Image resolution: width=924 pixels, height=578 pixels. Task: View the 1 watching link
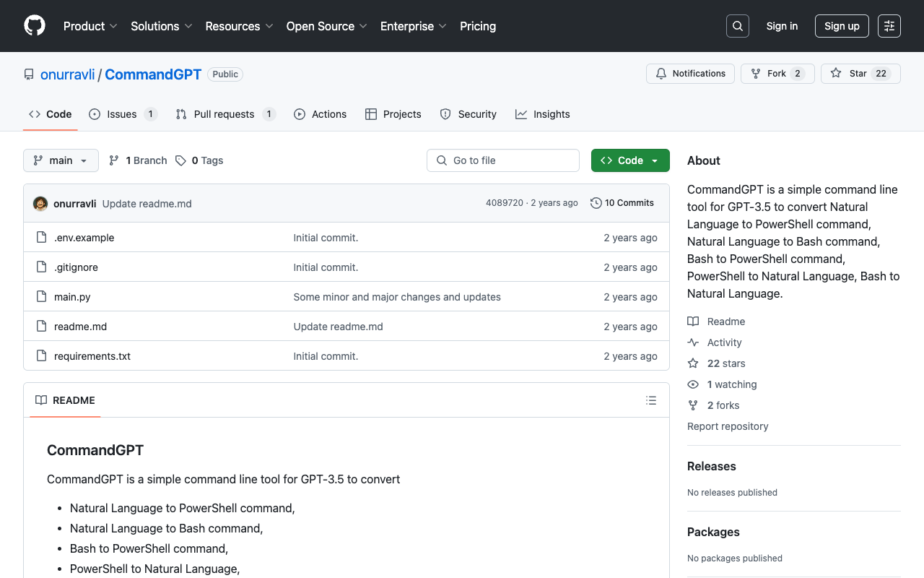pos(722,384)
